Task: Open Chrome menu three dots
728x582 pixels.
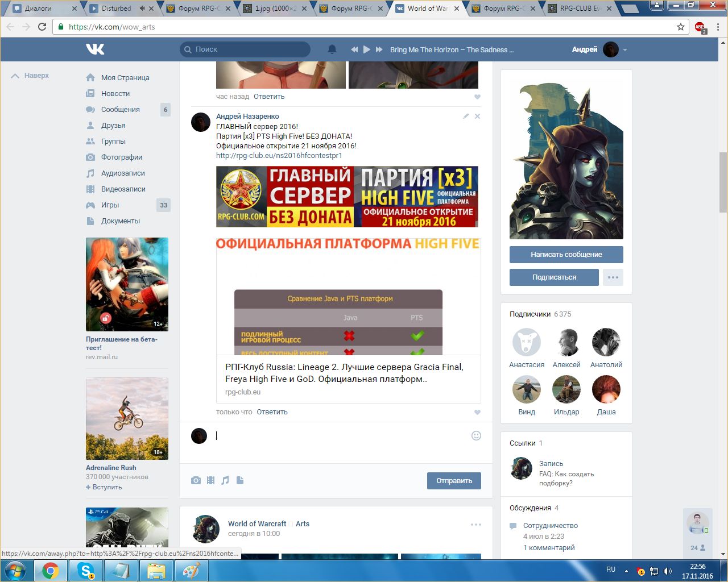Action: tap(718, 27)
